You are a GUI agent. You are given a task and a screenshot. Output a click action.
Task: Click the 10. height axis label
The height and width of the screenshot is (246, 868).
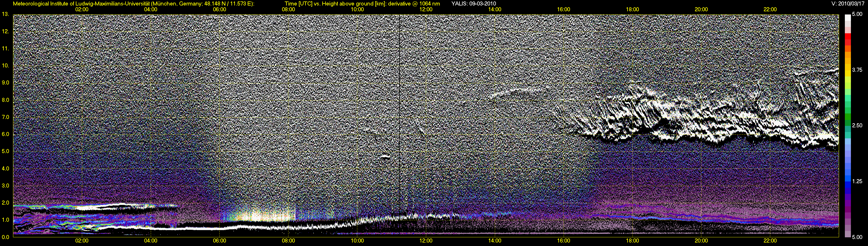(x=5, y=66)
